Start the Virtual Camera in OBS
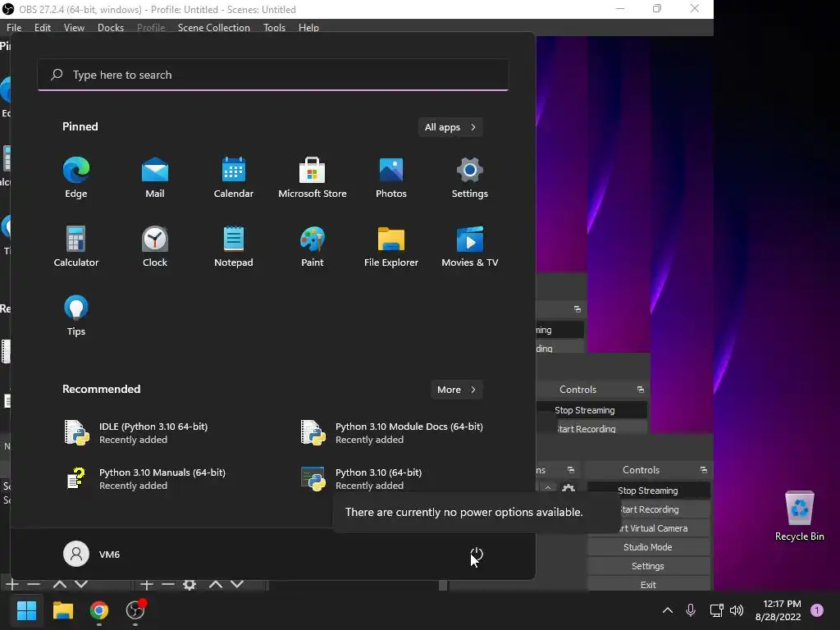 pos(648,528)
